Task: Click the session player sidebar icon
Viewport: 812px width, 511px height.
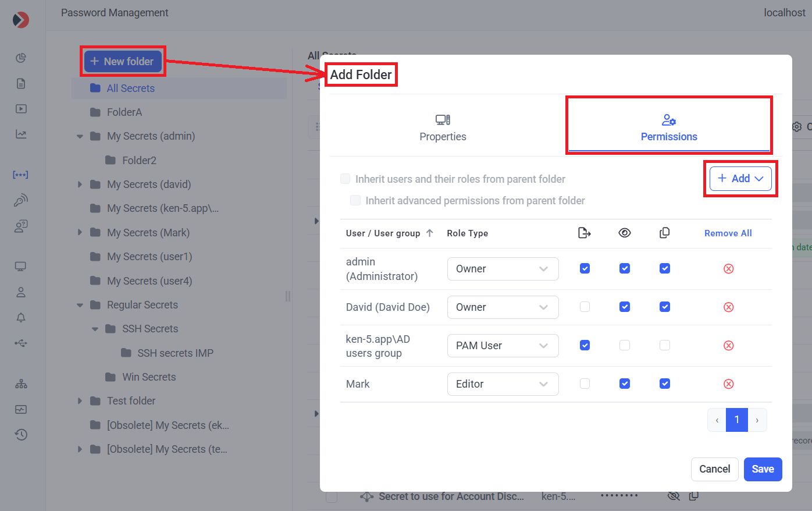Action: [21, 109]
